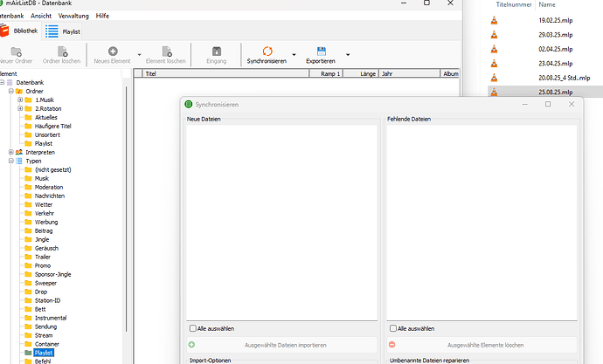
Task: Collapse the Typen tree node
Action: (x=11, y=161)
